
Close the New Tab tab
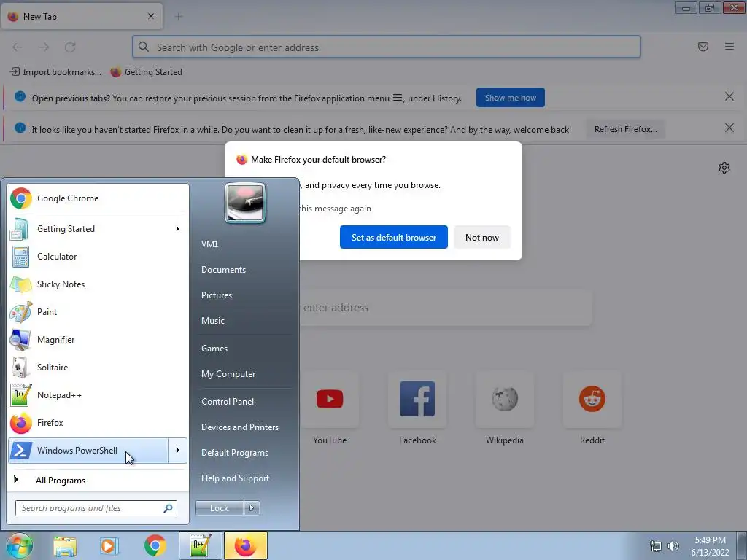tap(151, 16)
